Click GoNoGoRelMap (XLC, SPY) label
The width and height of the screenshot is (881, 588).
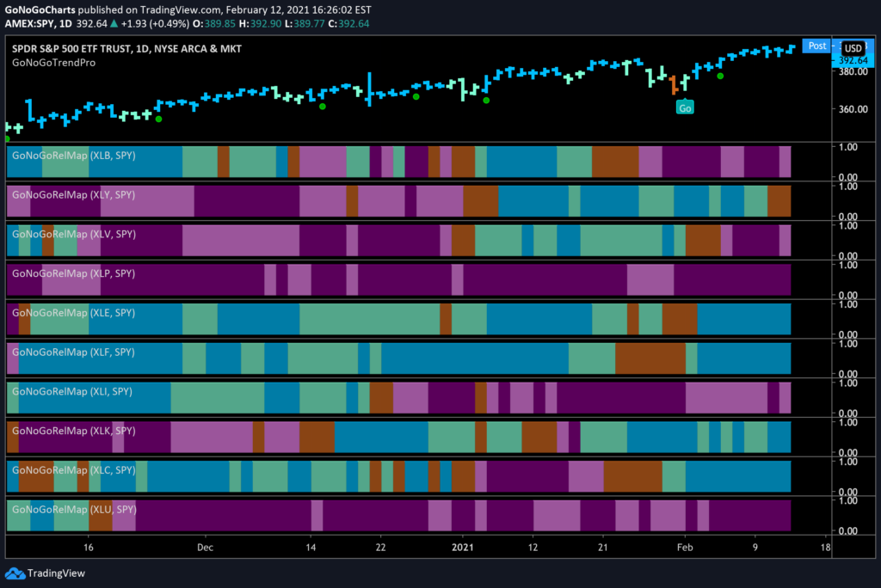(74, 470)
